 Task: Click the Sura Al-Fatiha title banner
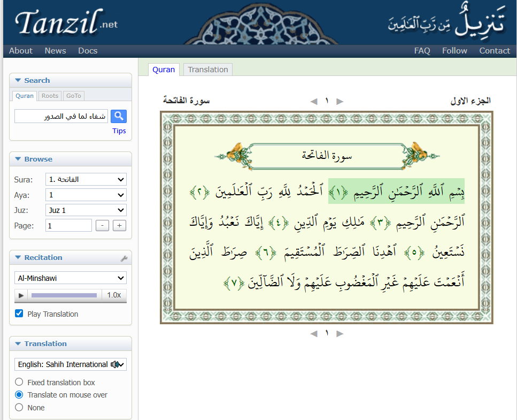tap(327, 156)
